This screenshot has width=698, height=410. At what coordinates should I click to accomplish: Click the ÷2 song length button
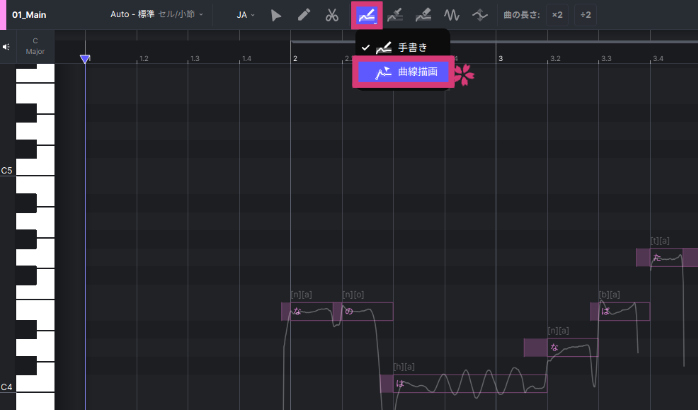click(x=586, y=16)
